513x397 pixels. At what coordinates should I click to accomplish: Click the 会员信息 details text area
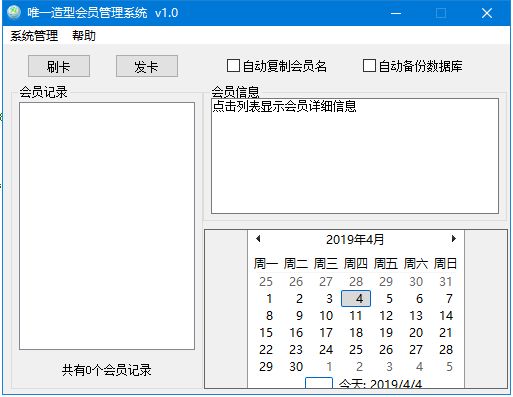[x=355, y=156]
